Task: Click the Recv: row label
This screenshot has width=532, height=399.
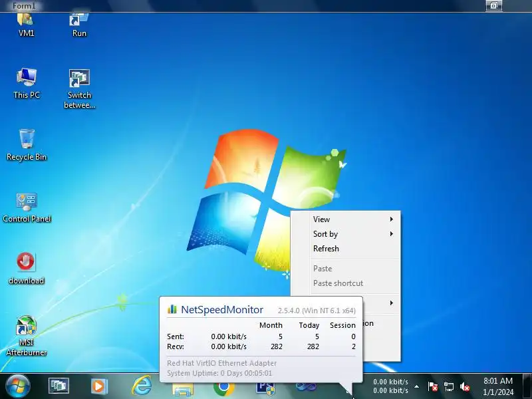Action: pyautogui.click(x=176, y=346)
